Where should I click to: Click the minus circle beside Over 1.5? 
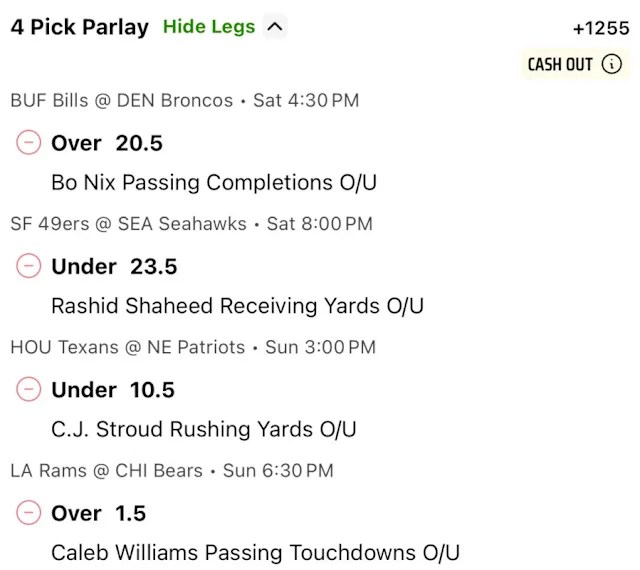(x=29, y=513)
